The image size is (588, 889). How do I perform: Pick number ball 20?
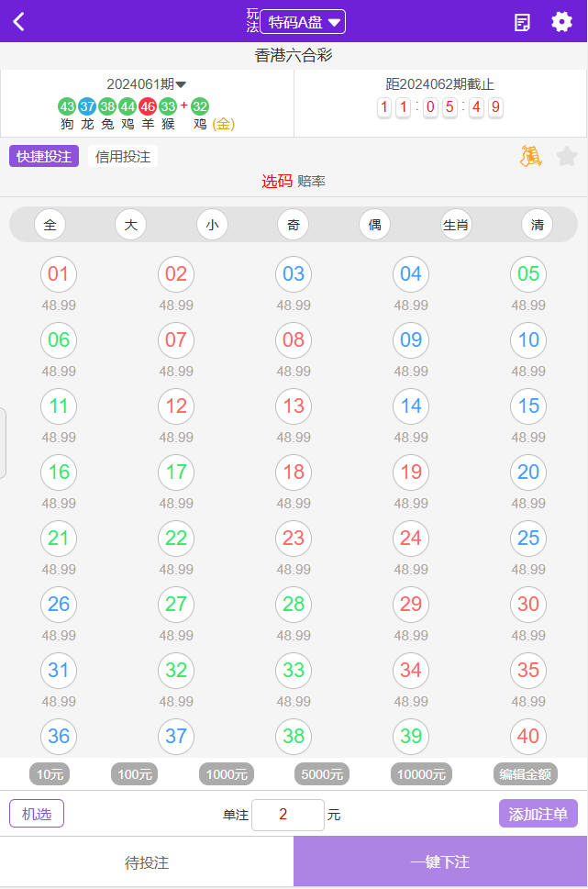tap(528, 472)
